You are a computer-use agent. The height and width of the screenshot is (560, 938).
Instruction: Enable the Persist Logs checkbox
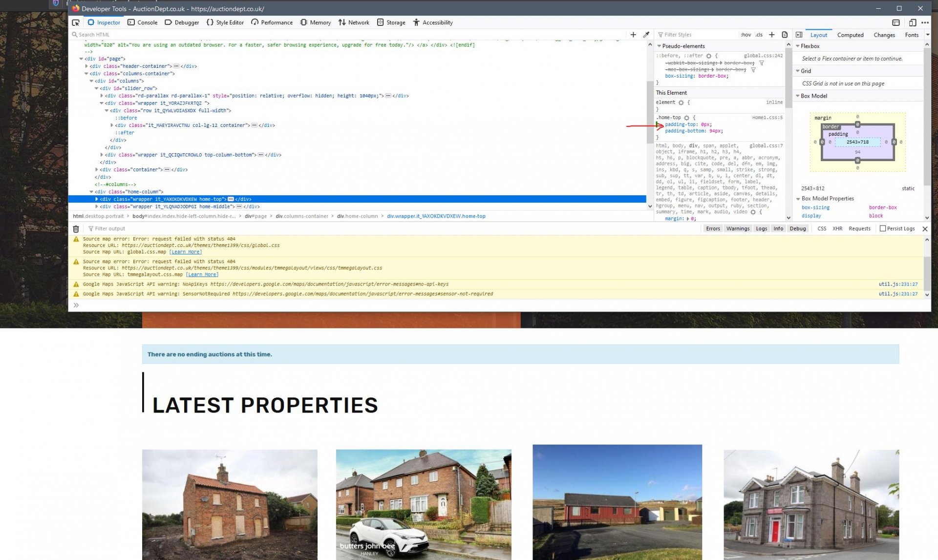click(883, 228)
